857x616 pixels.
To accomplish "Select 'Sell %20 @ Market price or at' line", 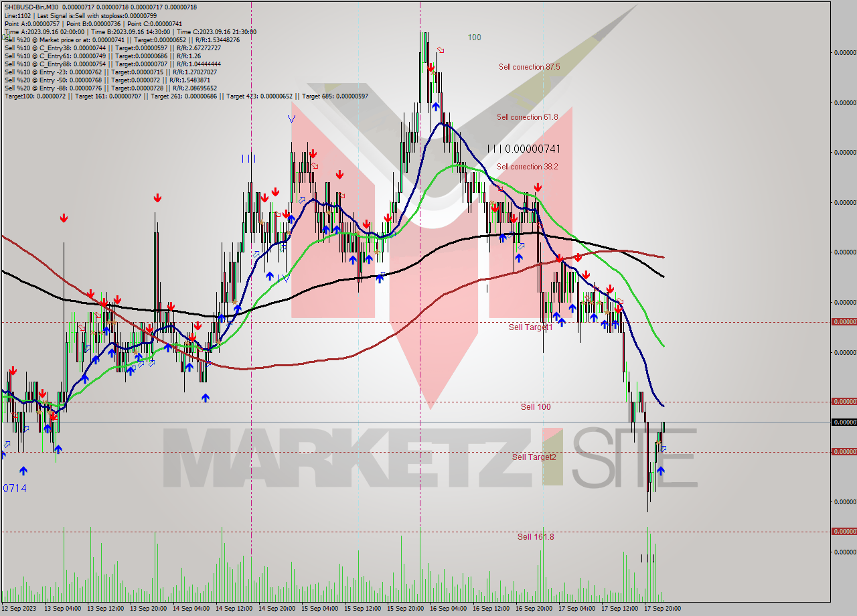I will [x=122, y=40].
